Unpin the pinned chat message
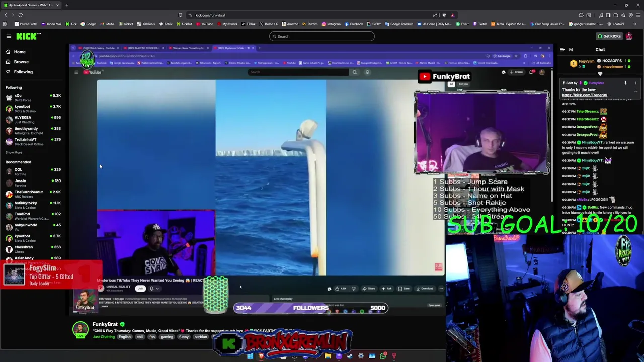Image resolution: width=644 pixels, height=362 pixels. click(625, 83)
